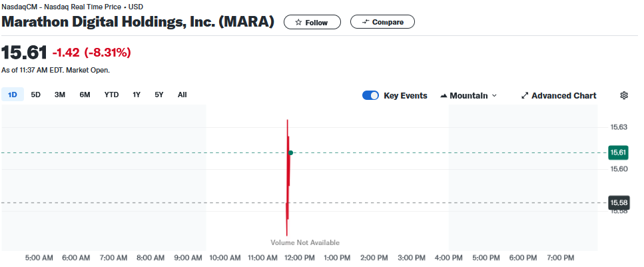The height and width of the screenshot is (267, 644).
Task: Click the star icon in Follow button
Action: click(x=298, y=22)
